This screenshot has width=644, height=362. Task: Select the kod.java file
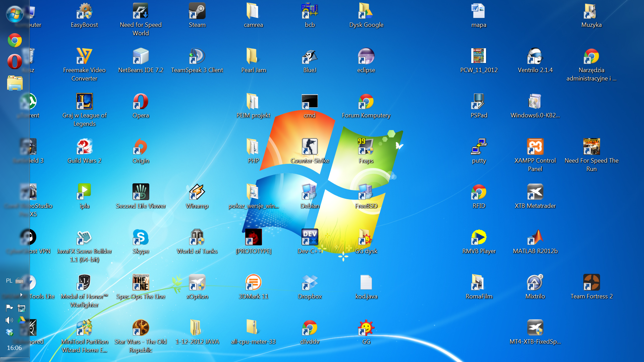coord(366,287)
